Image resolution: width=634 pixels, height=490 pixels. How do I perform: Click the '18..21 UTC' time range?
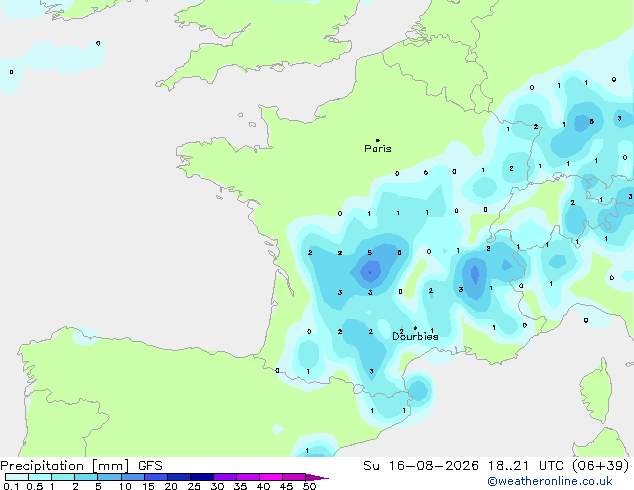[x=528, y=466]
